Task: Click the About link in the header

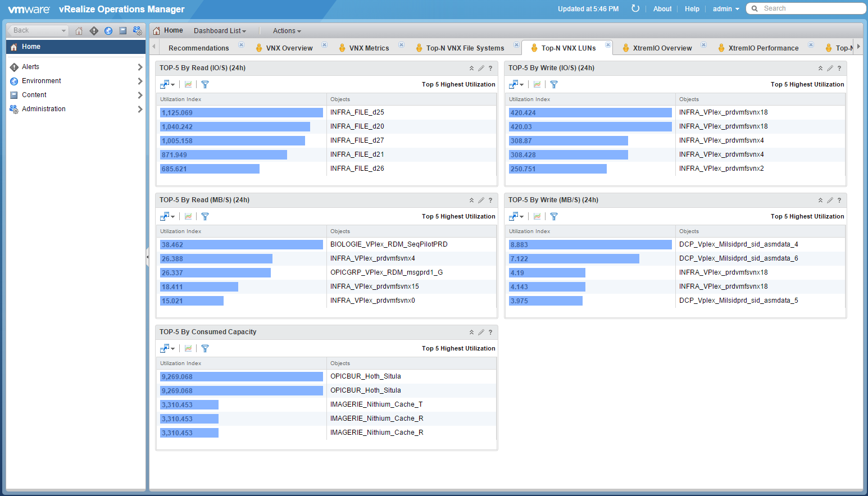Action: [x=662, y=9]
